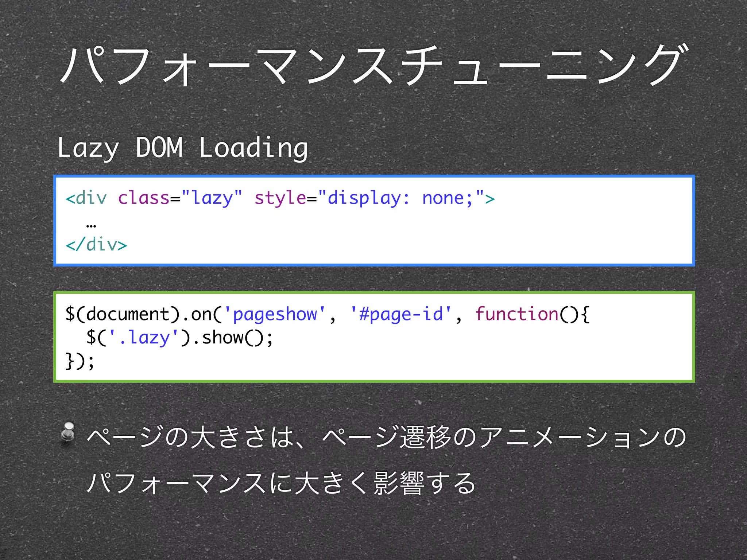
Task: Click the code line '<div class="lazy" style="display: none;">'
Action: pos(280,199)
